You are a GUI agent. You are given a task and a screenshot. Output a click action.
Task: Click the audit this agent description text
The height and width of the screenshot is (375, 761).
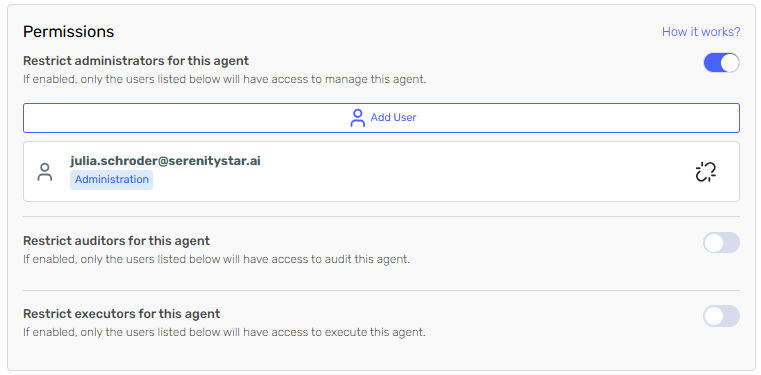coord(216,260)
